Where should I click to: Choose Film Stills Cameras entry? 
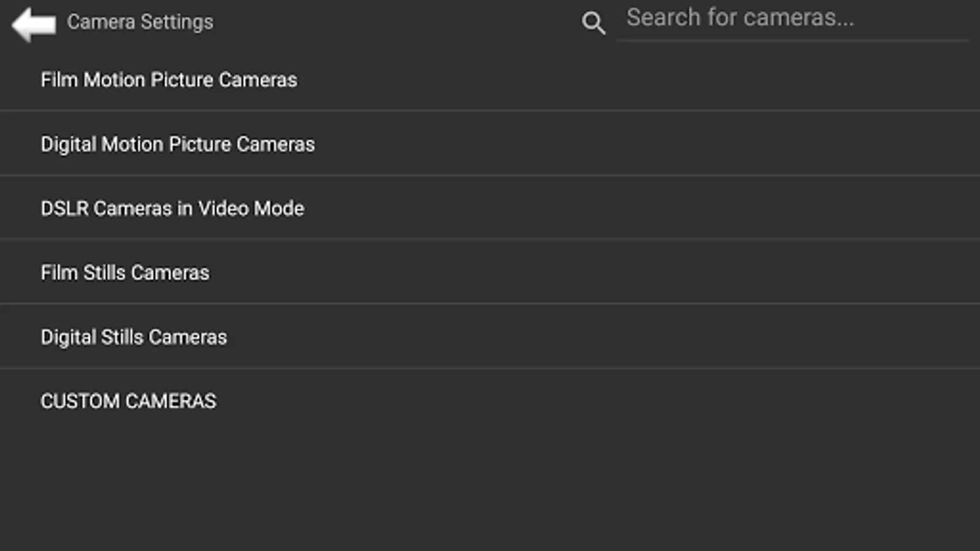pyautogui.click(x=125, y=273)
